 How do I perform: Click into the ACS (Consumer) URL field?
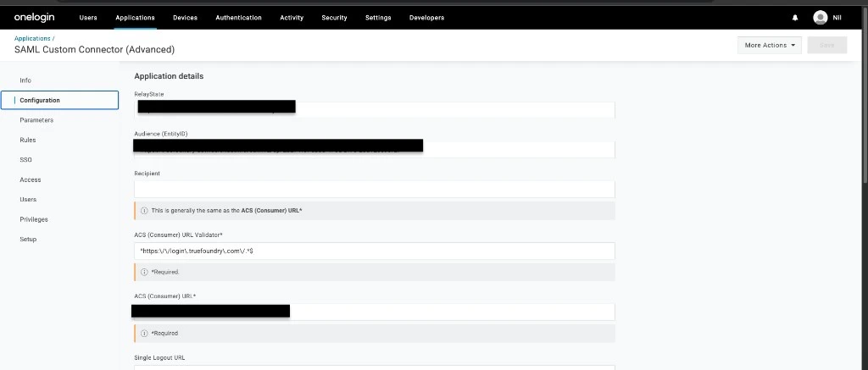pyautogui.click(x=374, y=312)
